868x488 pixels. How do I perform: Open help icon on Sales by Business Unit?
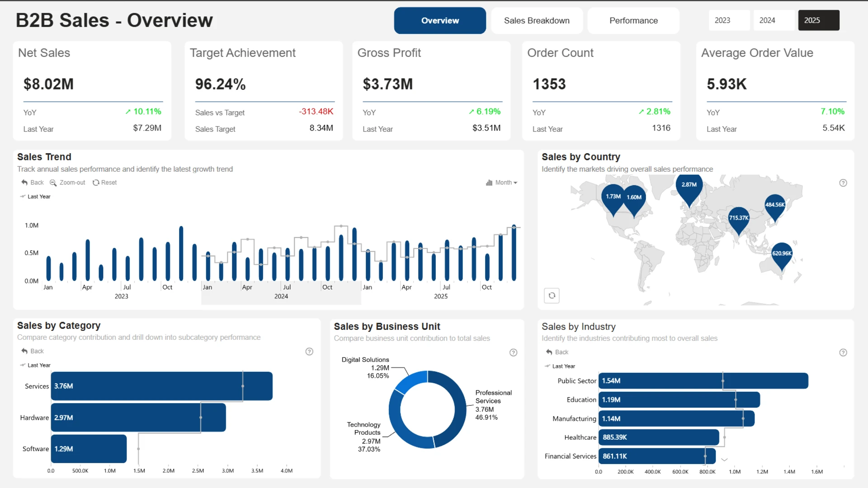pyautogui.click(x=513, y=352)
